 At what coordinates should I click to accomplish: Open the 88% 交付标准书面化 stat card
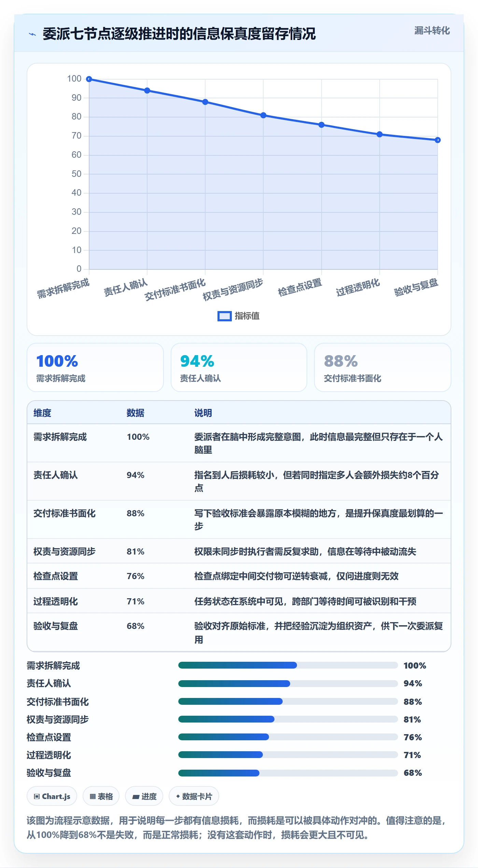pyautogui.click(x=383, y=367)
